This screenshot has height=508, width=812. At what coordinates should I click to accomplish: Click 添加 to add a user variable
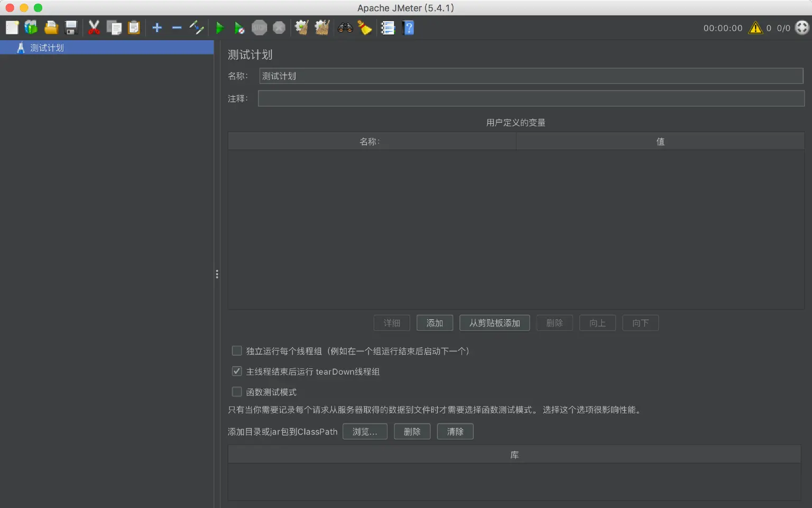pos(435,323)
